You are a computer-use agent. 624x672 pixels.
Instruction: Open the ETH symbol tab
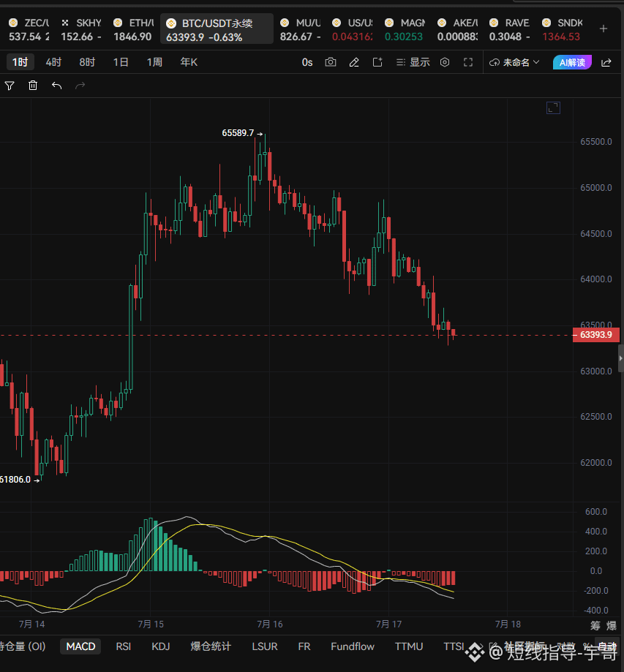pos(133,29)
